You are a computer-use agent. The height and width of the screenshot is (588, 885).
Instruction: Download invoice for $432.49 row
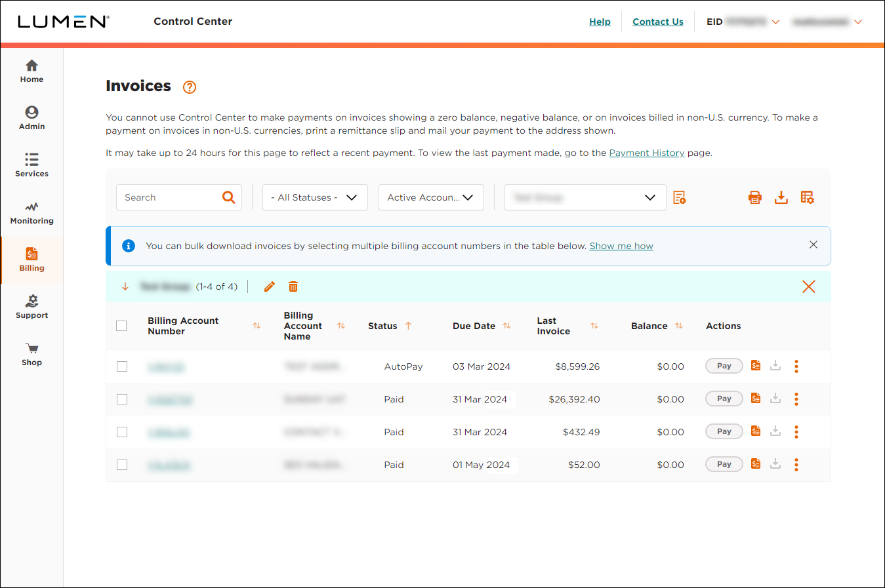[775, 431]
